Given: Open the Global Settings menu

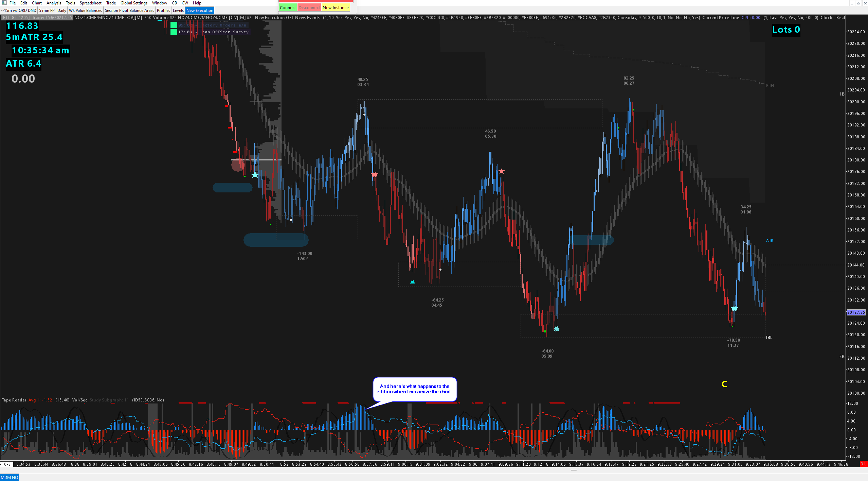Looking at the screenshot, I should point(134,3).
